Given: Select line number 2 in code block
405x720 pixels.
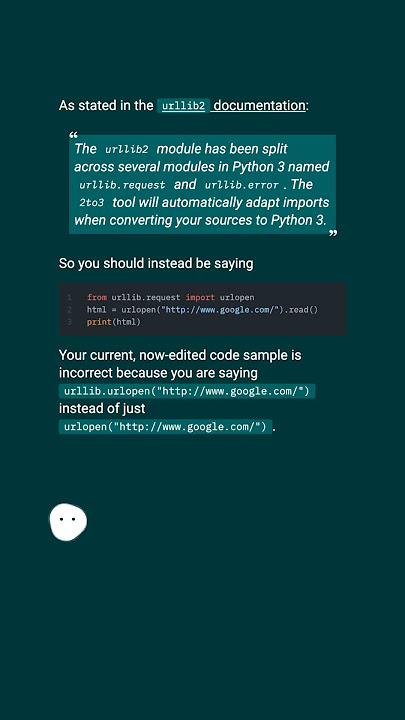Looking at the screenshot, I should (x=69, y=310).
